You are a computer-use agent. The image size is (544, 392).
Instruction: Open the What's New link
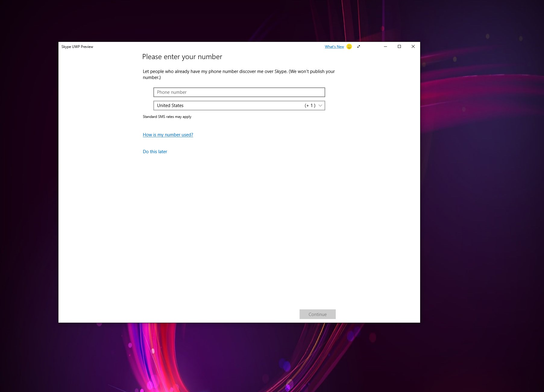[x=334, y=47]
